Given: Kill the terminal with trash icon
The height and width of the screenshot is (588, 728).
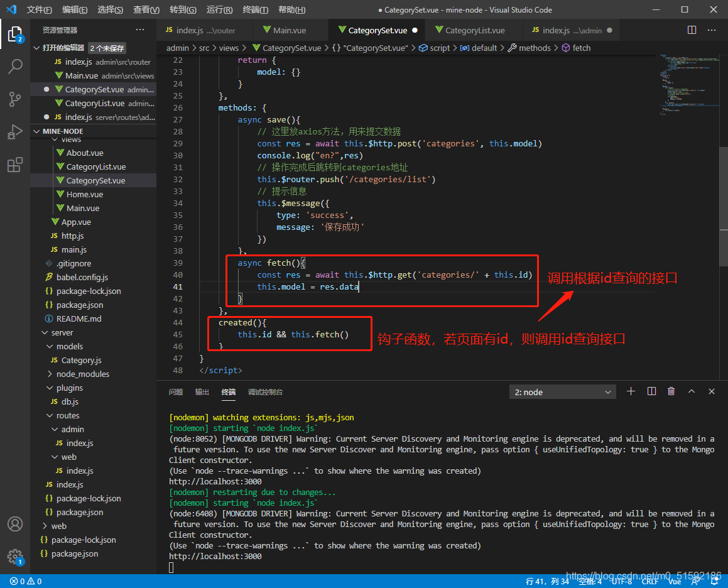Looking at the screenshot, I should (x=671, y=391).
